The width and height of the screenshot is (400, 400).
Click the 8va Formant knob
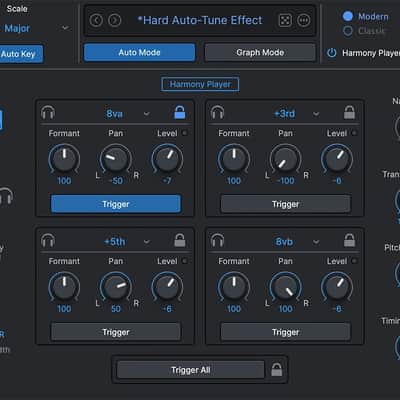click(x=64, y=159)
